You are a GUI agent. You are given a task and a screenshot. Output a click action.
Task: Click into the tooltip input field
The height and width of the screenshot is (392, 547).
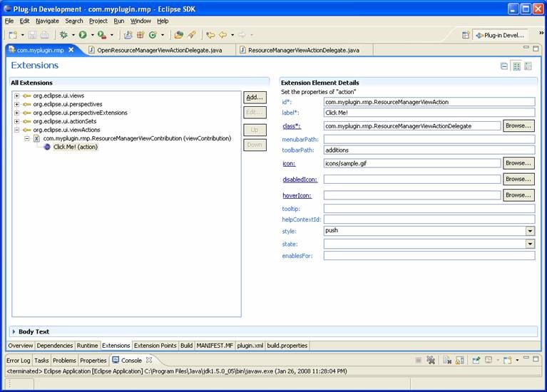click(x=429, y=209)
